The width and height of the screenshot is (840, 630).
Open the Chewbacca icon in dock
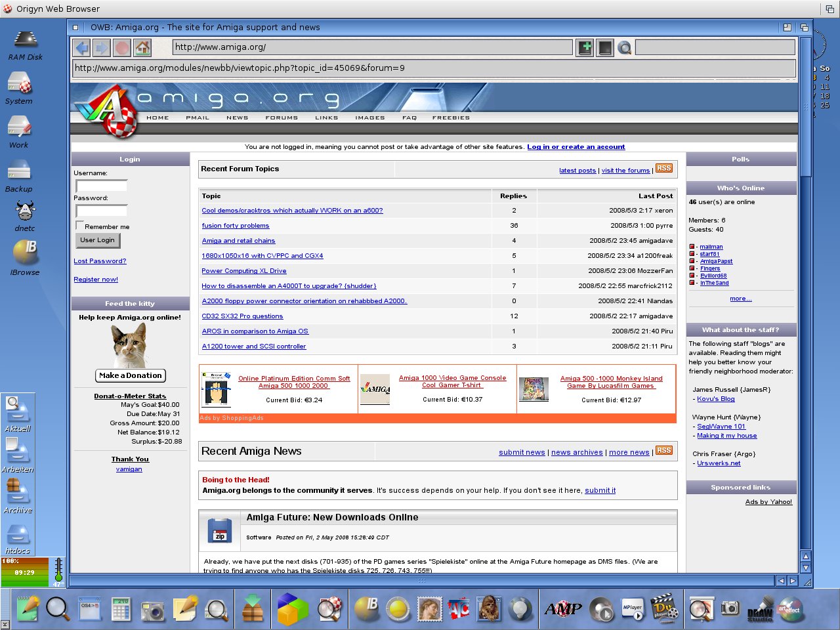tap(489, 609)
